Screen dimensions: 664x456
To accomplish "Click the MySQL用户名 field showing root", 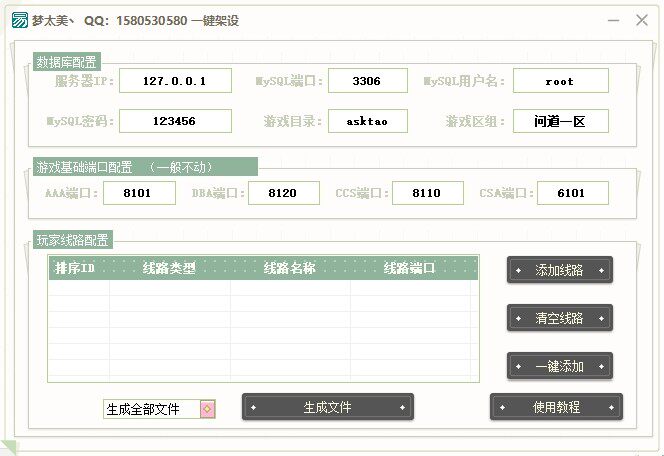I will coord(561,80).
